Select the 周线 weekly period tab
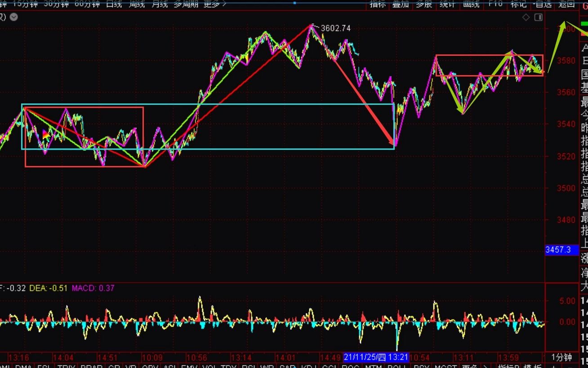The height and width of the screenshot is (368, 588). (x=137, y=4)
